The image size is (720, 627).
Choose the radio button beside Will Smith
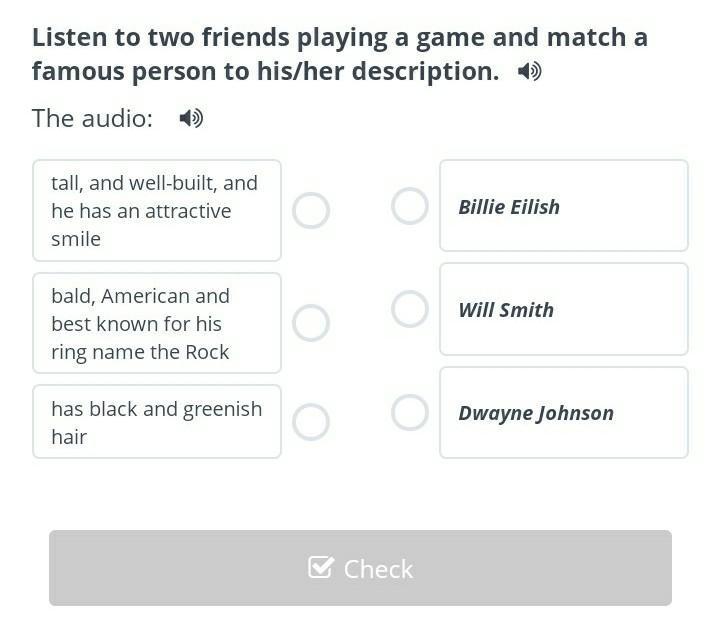point(409,309)
